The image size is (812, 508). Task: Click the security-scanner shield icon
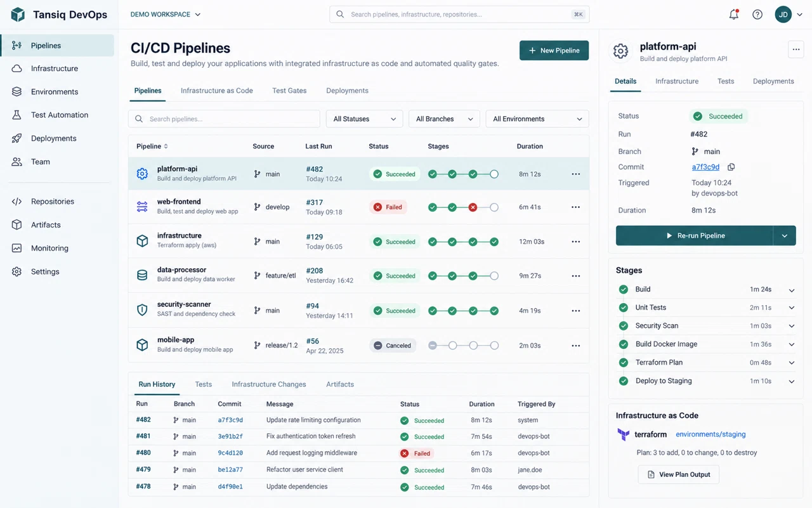pyautogui.click(x=142, y=310)
